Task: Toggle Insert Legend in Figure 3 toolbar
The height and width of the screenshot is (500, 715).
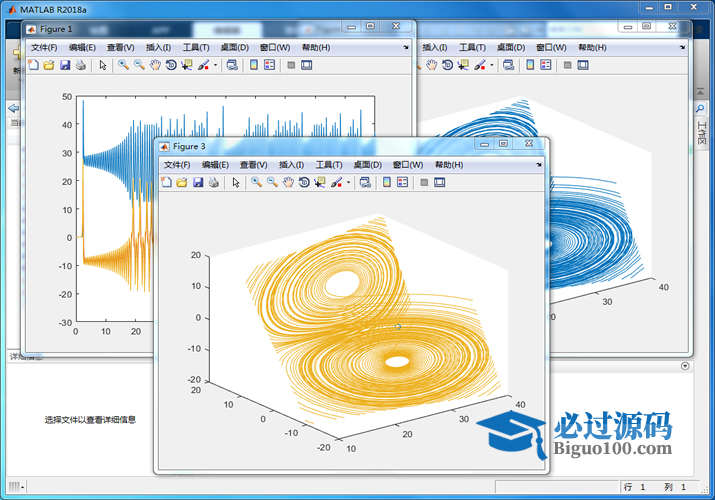Action: pos(402,183)
